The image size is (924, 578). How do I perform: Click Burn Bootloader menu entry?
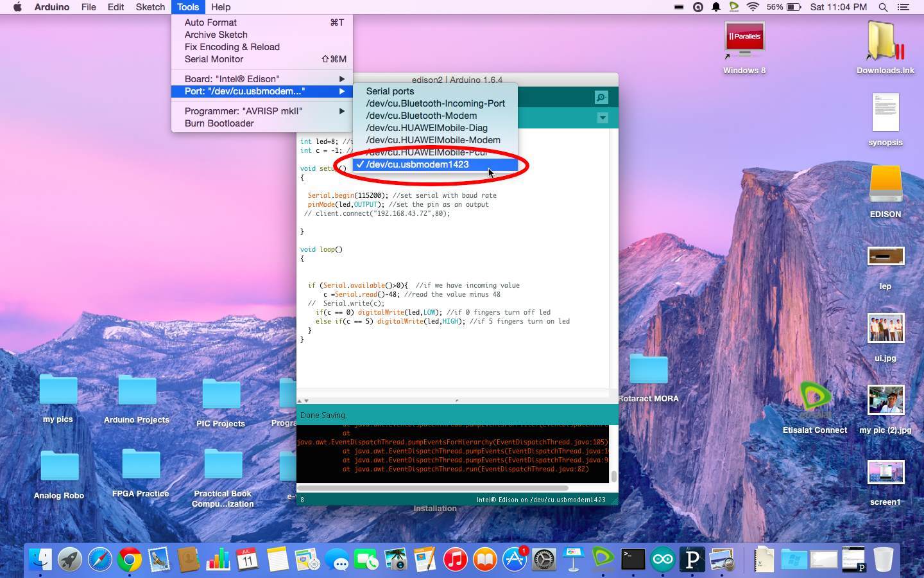click(262, 123)
